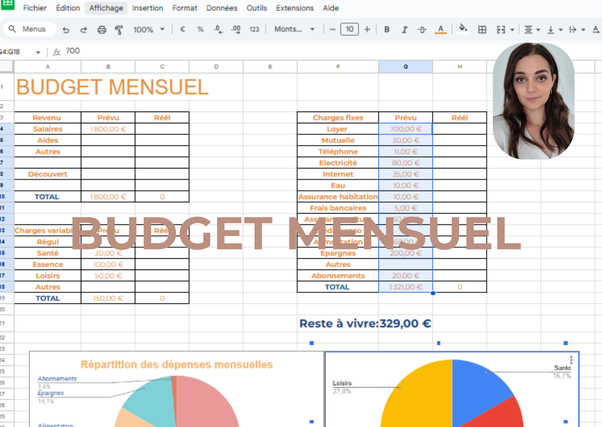Viewport: 602px width, 427px height.
Task: Select the Frais bancaires label cell
Action: tap(338, 208)
